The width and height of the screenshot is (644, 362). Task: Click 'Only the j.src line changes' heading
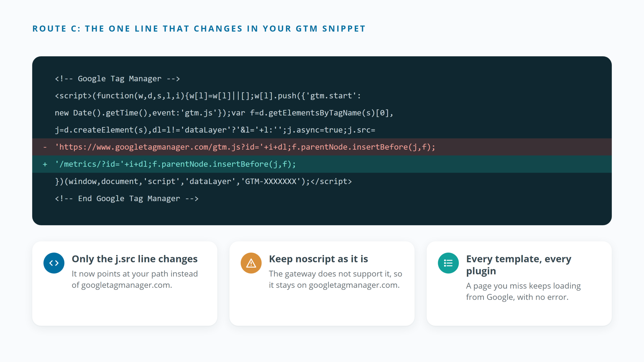[x=135, y=259]
